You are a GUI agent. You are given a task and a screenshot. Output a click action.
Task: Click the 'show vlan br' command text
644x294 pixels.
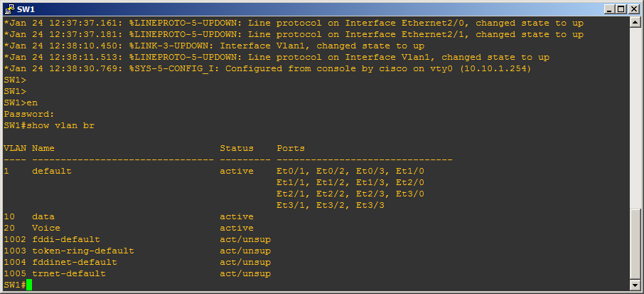[60, 125]
